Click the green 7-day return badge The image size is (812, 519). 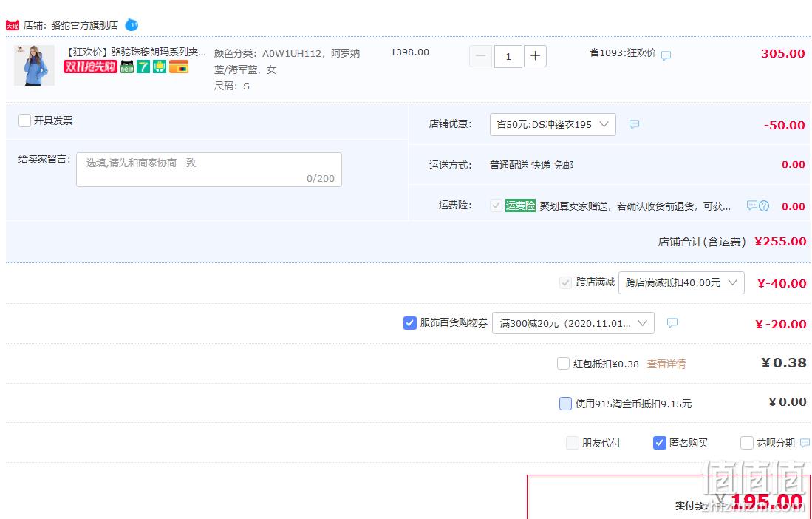point(143,67)
